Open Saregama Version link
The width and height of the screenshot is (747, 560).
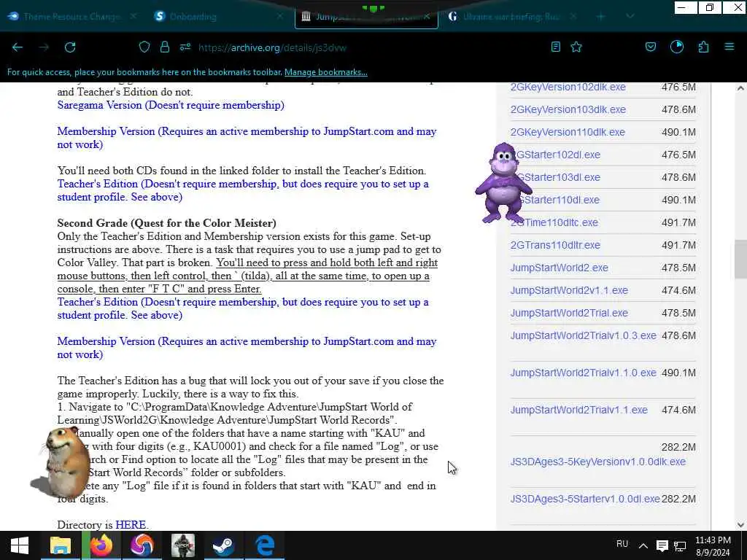pos(171,105)
